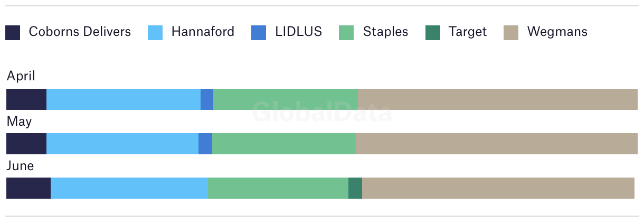Click the June row label
The image size is (644, 223).
tap(20, 166)
